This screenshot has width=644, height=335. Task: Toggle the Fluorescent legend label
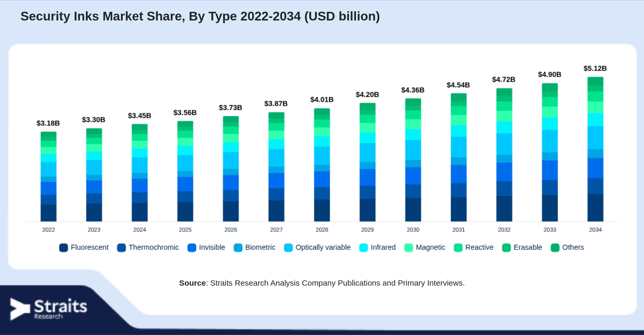[90, 247]
